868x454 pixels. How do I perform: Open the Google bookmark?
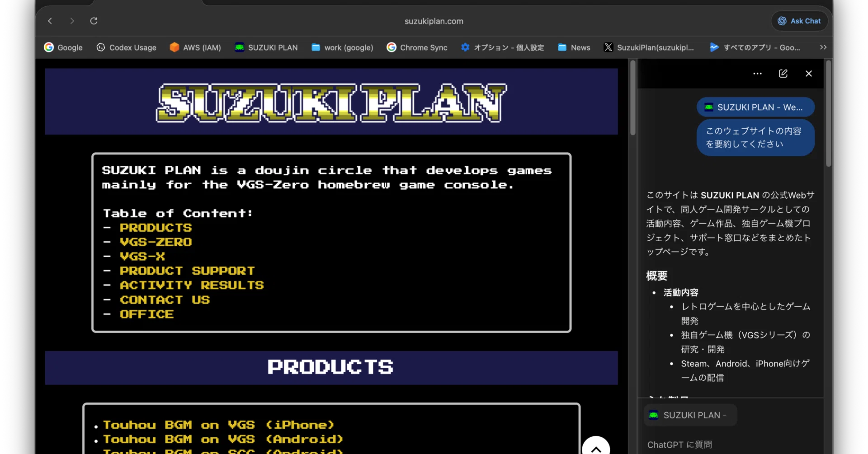(63, 47)
